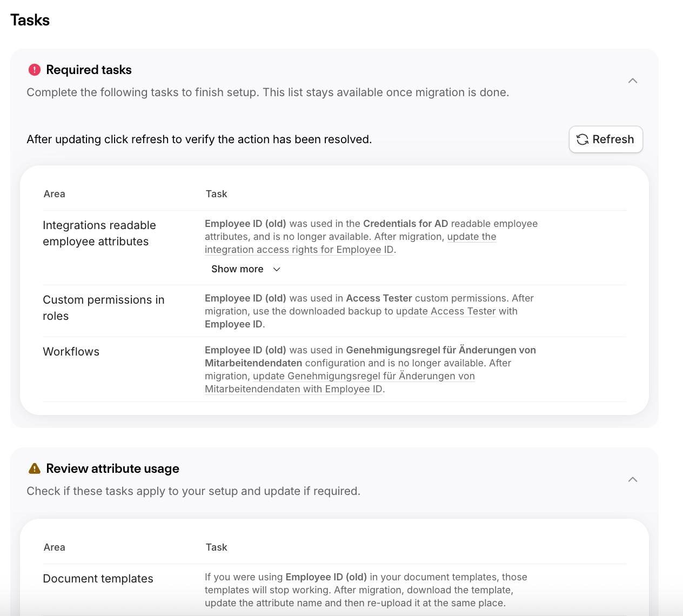The width and height of the screenshot is (683, 616).
Task: Click 'After updating click refresh' instruction text
Action: 199,139
